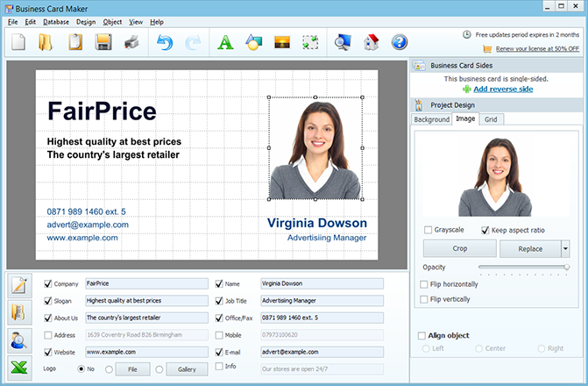Viewport: 588px width, 386px height.
Task: Enable the Align object checkbox
Action: click(422, 335)
